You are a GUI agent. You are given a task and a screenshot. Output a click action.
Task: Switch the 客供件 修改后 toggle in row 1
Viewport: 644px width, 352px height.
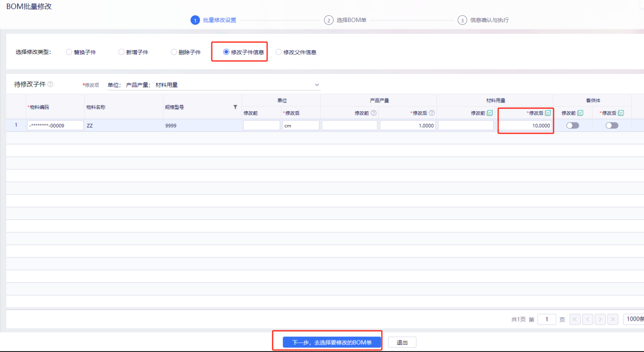tap(612, 125)
